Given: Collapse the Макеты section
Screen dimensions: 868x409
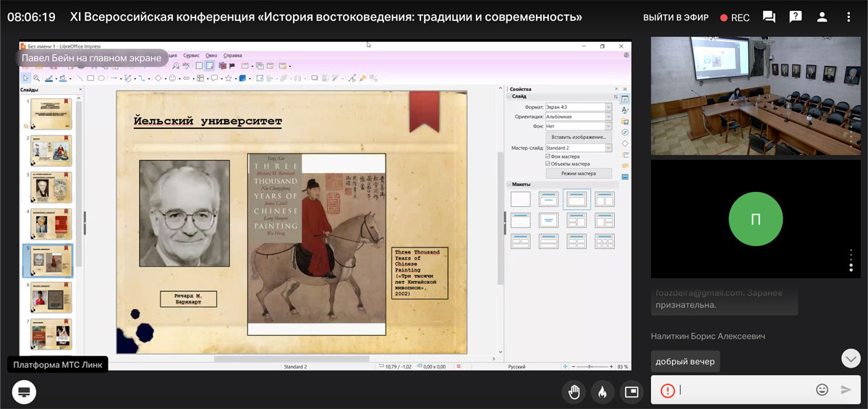Looking at the screenshot, I should click(x=509, y=185).
